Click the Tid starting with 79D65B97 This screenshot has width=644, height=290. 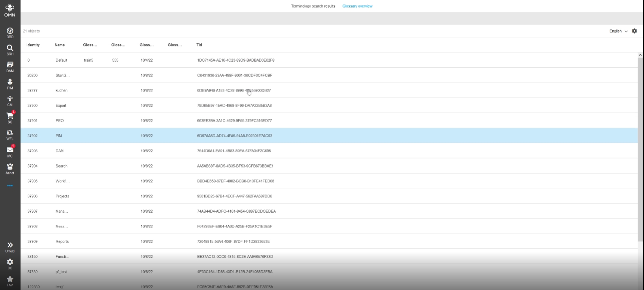click(x=234, y=106)
